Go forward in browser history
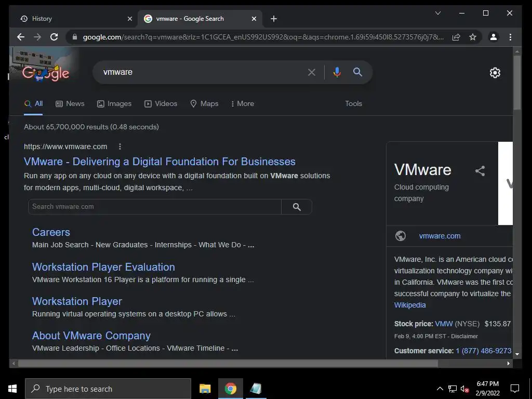Screen dimensions: 532x399 (37, 37)
